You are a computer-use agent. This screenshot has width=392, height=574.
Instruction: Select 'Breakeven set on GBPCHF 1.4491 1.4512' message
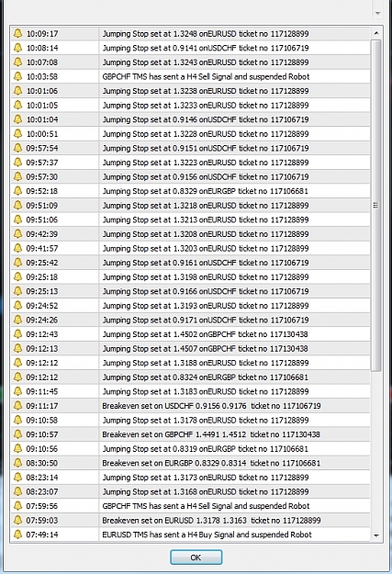tap(211, 434)
